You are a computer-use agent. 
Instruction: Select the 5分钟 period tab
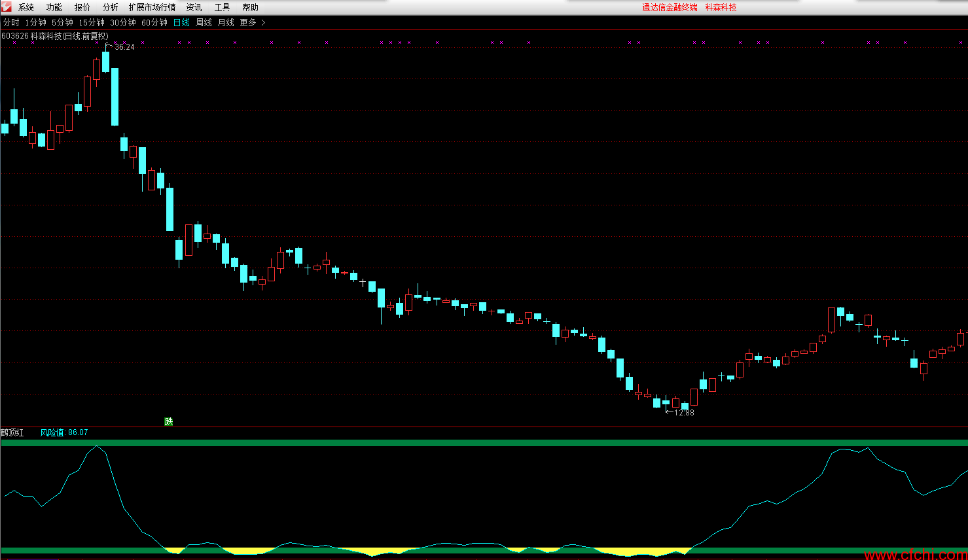(63, 22)
